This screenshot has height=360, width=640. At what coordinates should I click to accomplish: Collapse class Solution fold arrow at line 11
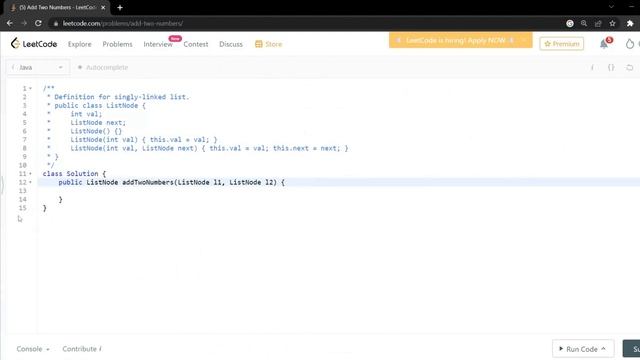(x=30, y=174)
